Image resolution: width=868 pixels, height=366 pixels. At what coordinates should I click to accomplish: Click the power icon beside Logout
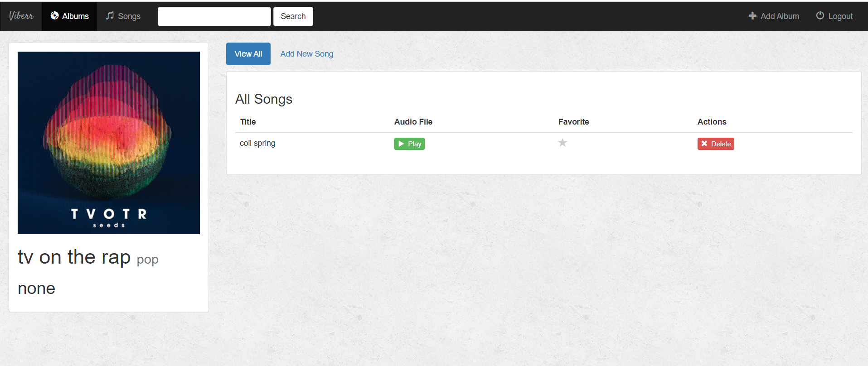[820, 16]
